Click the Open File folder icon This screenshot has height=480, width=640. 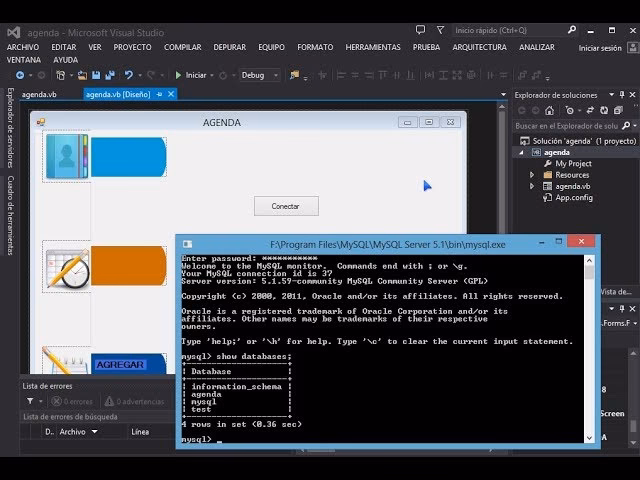pyautogui.click(x=82, y=76)
